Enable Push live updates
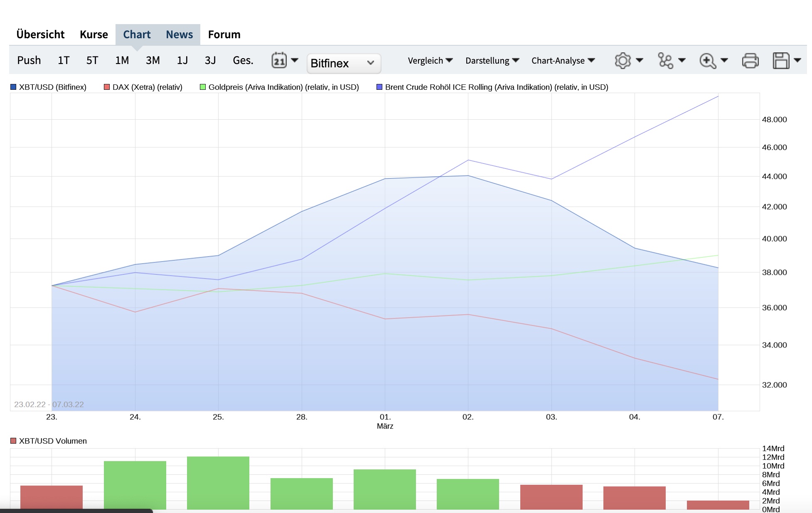The width and height of the screenshot is (812, 513). 29,61
